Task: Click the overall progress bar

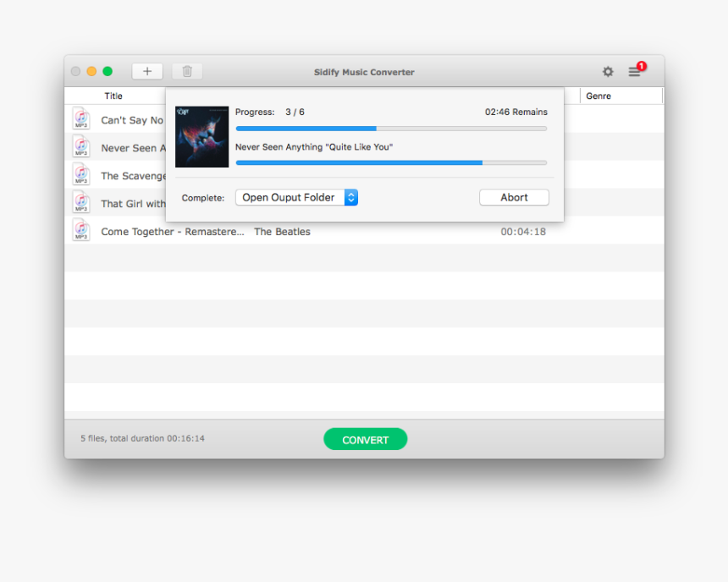Action: tap(391, 129)
